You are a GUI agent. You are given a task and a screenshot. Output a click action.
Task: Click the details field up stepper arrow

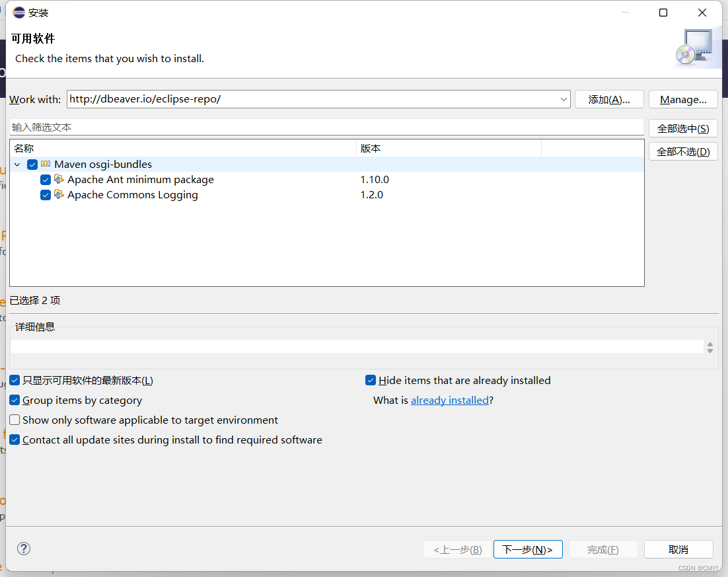[710, 343]
